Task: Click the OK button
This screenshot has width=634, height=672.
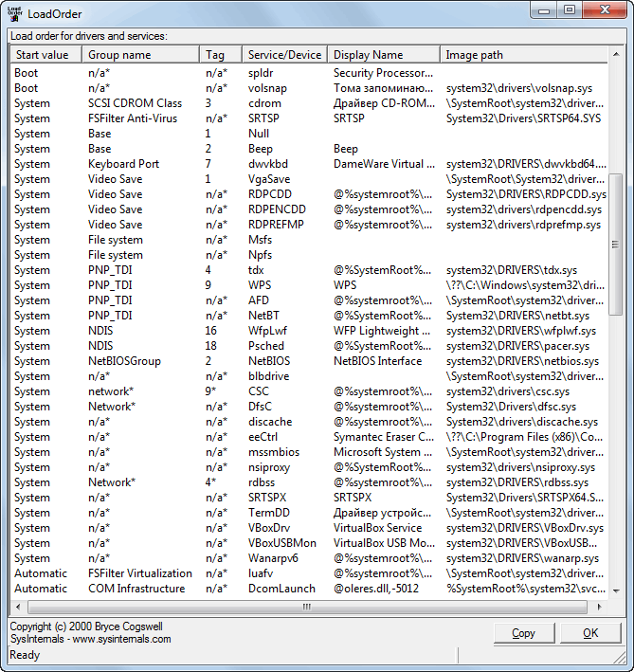Action: (590, 633)
